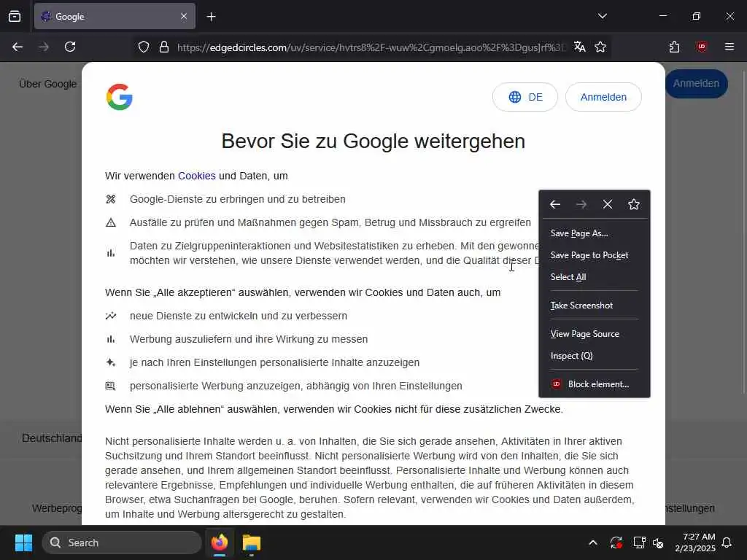Screen dimensions: 747x560
Task: Open Über Google link in background
Action: click(x=47, y=84)
